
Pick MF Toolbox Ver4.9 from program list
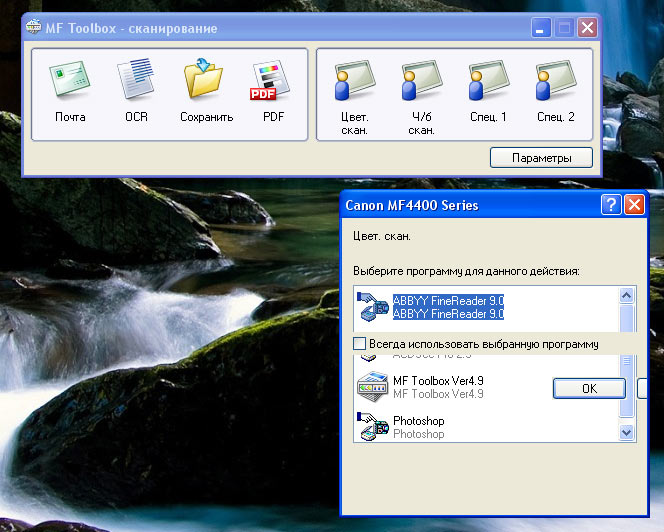click(x=437, y=387)
